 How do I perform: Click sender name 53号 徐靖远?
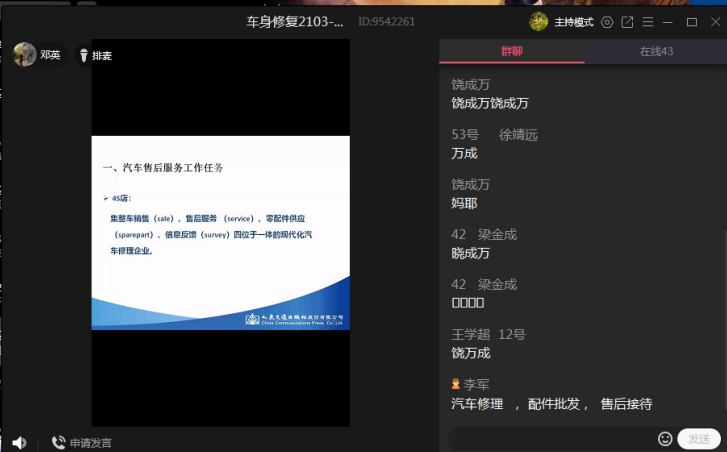494,135
